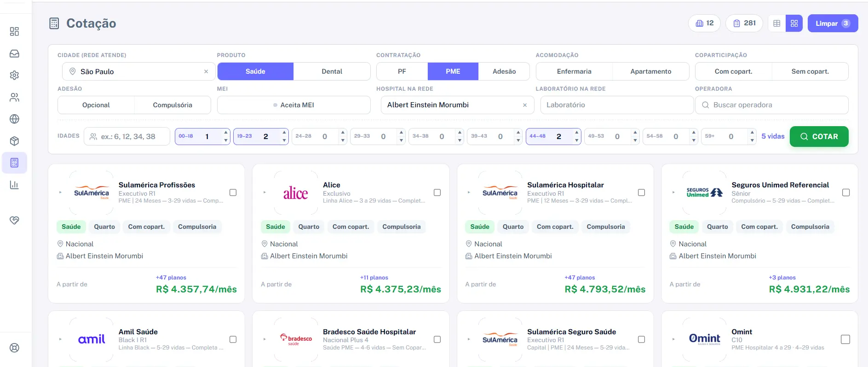This screenshot has height=367, width=868.
Task: Click the Sulamérica Profissões logo
Action: click(x=91, y=193)
